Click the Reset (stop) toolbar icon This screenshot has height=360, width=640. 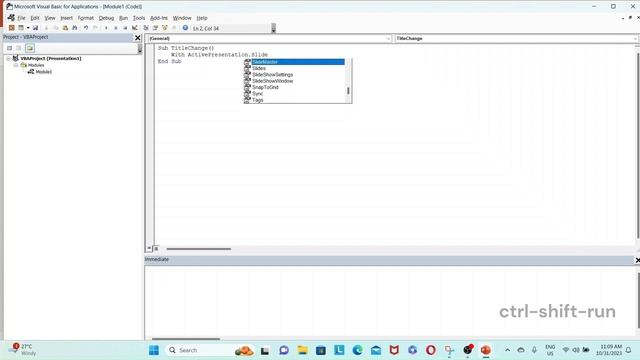pyautogui.click(x=125, y=28)
